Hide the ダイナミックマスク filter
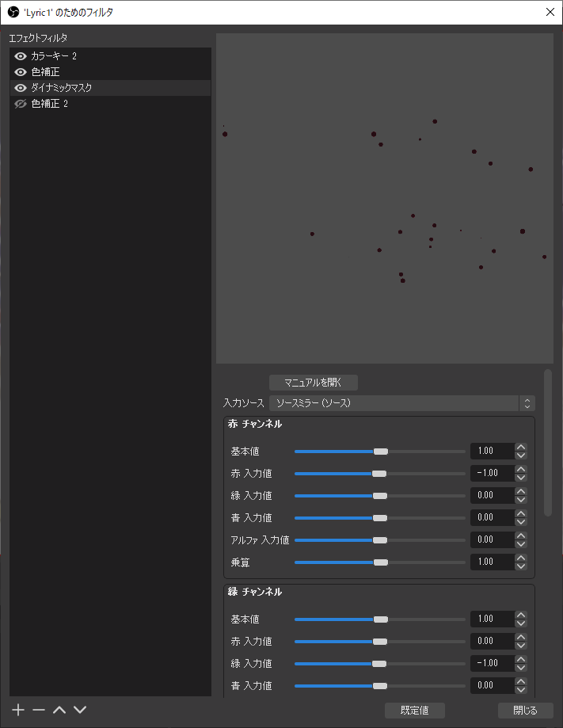Image resolution: width=563 pixels, height=728 pixels. 21,88
